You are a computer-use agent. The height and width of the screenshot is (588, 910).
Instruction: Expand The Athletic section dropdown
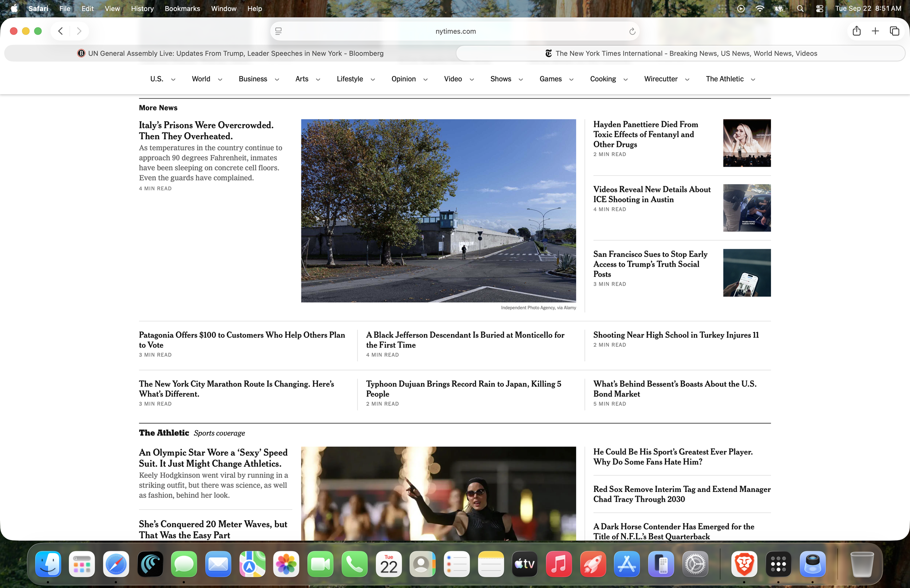[753, 79]
